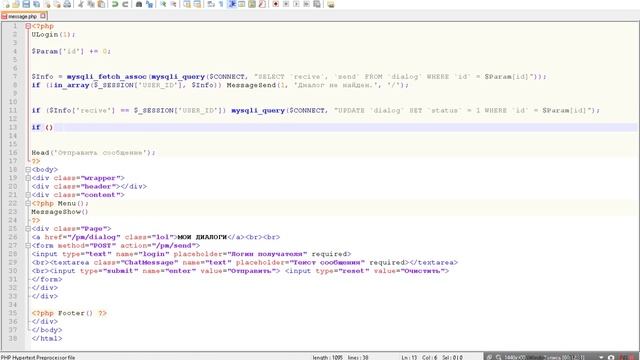This screenshot has width=640, height=360.
Task: Toggle the highlighted indent guide icon
Action: pos(231,4)
